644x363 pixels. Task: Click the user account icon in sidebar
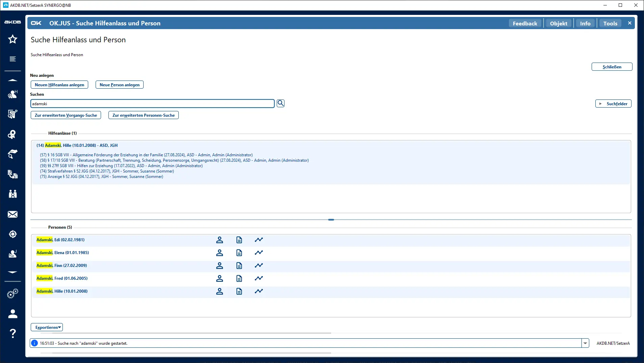coord(13,314)
